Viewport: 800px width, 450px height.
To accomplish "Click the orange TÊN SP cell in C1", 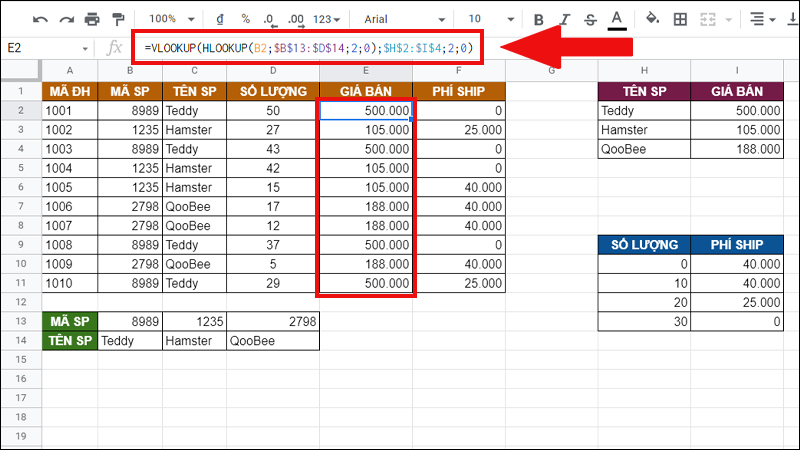I will (x=194, y=91).
